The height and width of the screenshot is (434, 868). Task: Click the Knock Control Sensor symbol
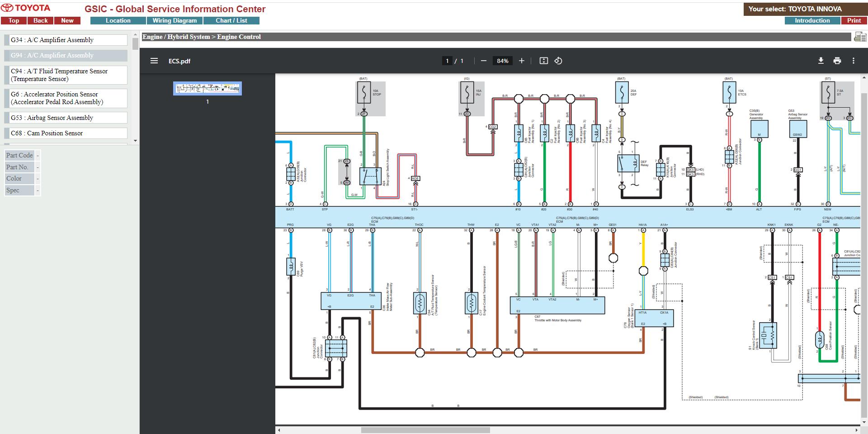(768, 335)
